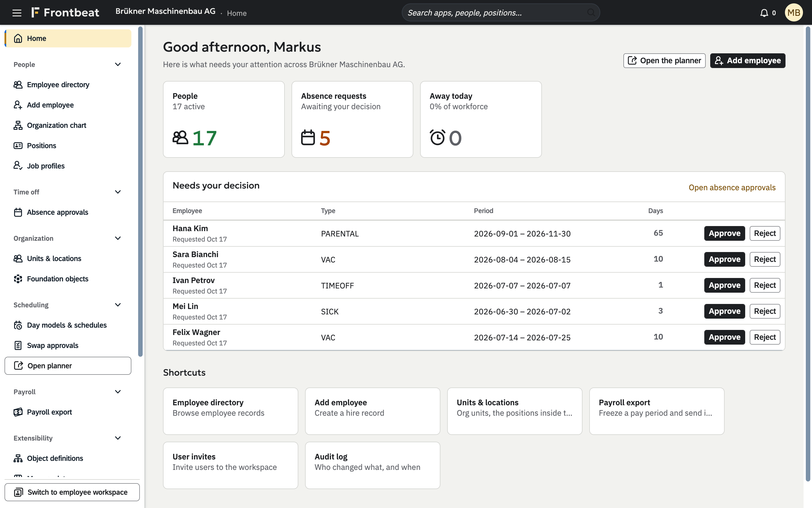
Task: Open the notifications bell
Action: (x=764, y=13)
